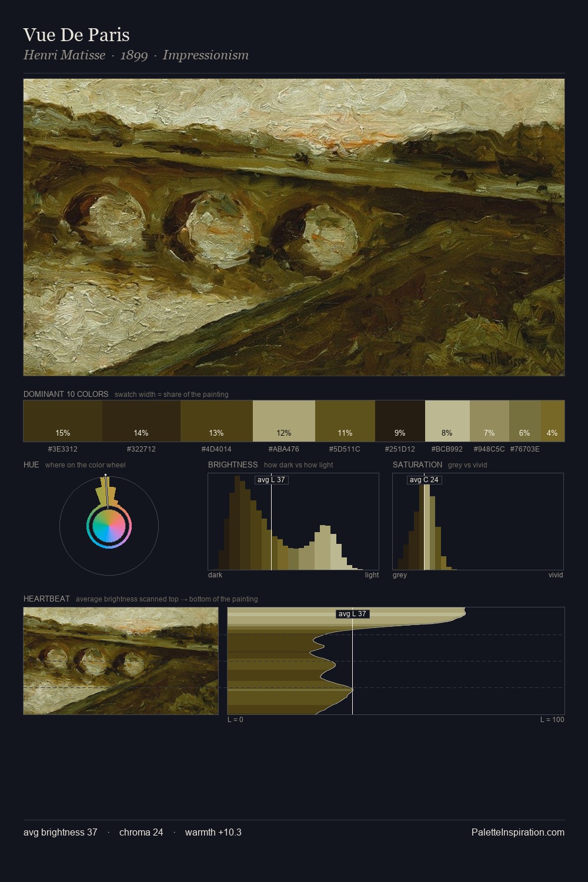The height and width of the screenshot is (882, 588).
Task: Click the 9% darkest swatch #251D12
Action: tap(400, 421)
